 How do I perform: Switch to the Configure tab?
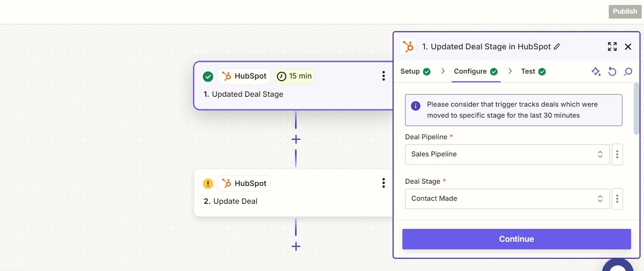pyautogui.click(x=476, y=71)
